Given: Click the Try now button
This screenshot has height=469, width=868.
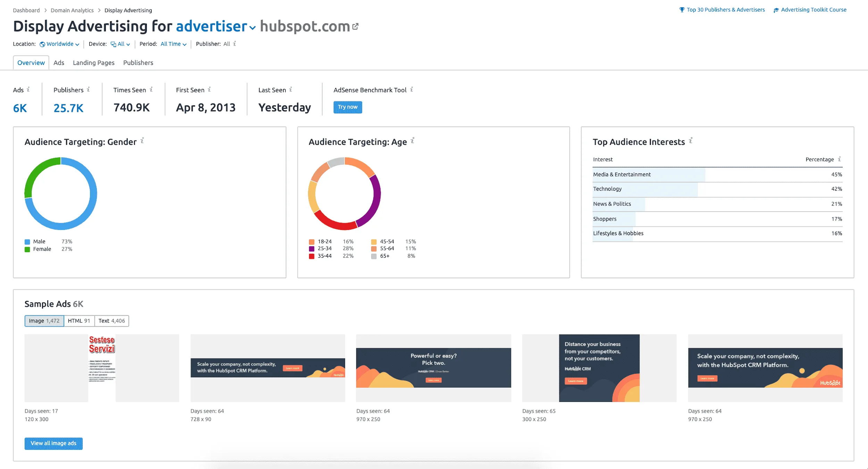Looking at the screenshot, I should [348, 107].
